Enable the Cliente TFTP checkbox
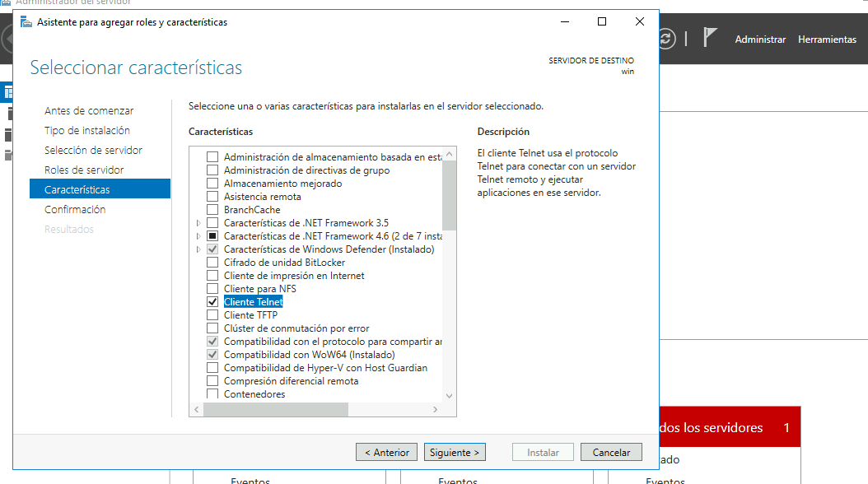The width and height of the screenshot is (868, 484). point(212,315)
